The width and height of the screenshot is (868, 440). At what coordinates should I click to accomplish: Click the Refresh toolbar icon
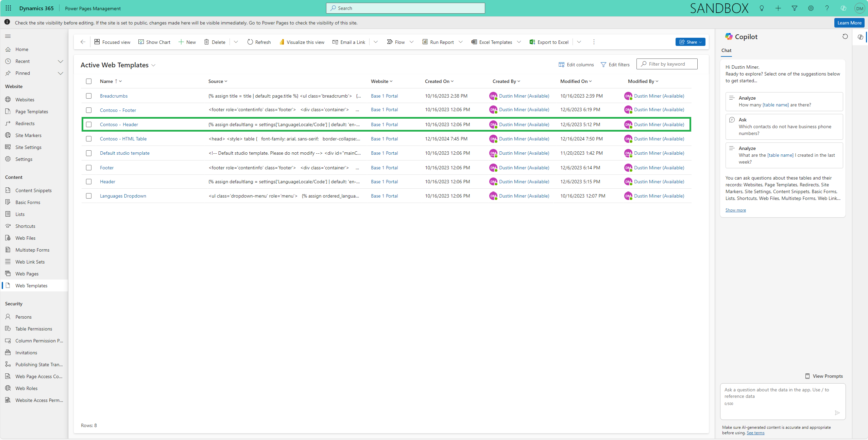pos(250,42)
